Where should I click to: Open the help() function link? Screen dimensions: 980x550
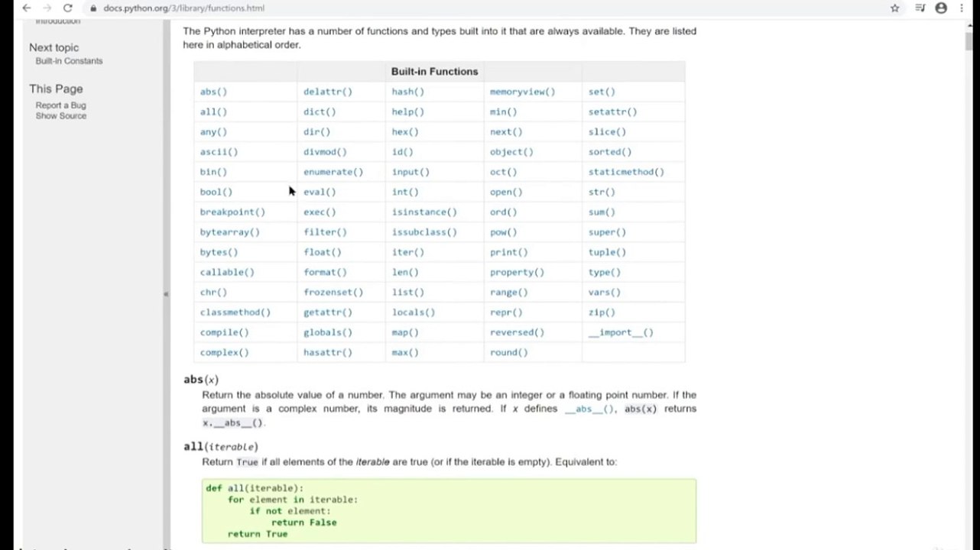408,112
